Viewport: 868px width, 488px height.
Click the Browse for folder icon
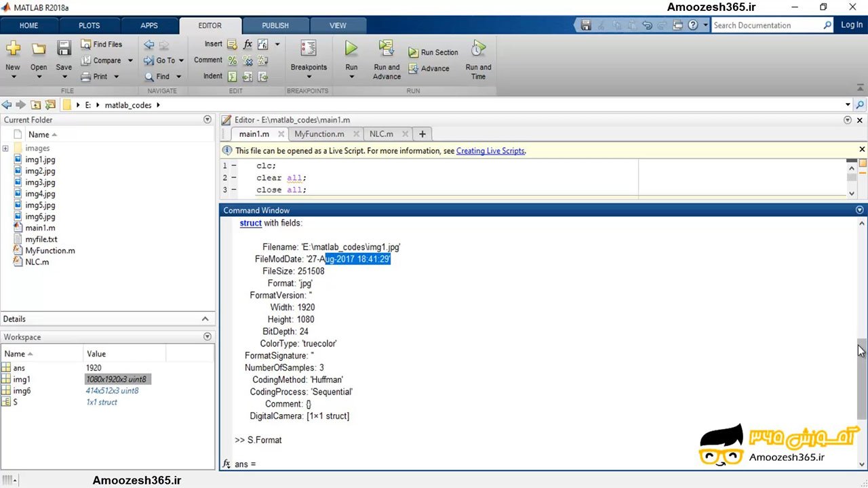point(50,105)
